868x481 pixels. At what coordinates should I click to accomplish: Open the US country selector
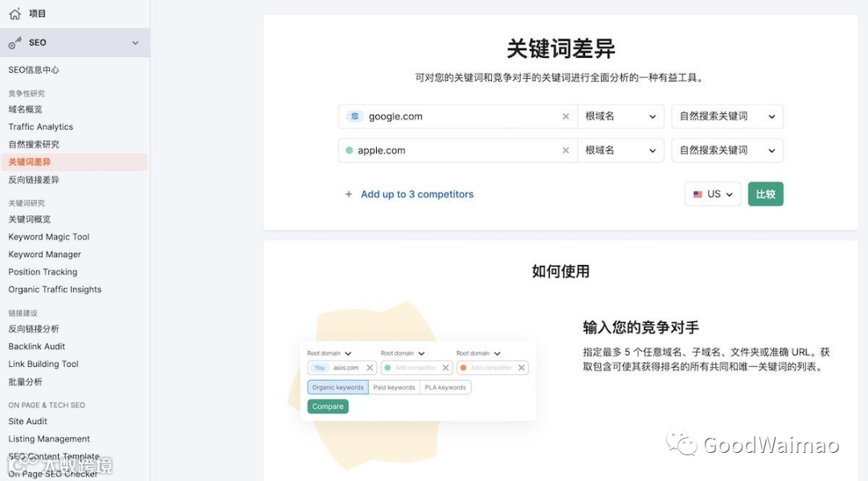(712, 194)
